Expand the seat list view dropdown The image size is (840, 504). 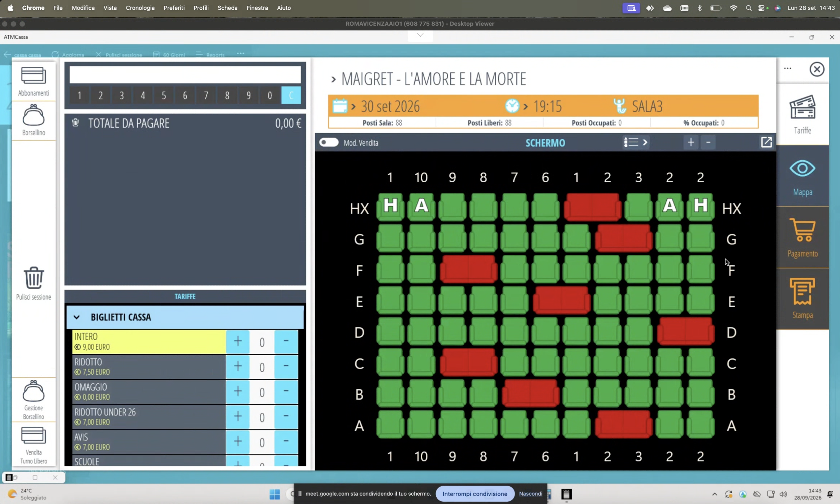(x=636, y=142)
